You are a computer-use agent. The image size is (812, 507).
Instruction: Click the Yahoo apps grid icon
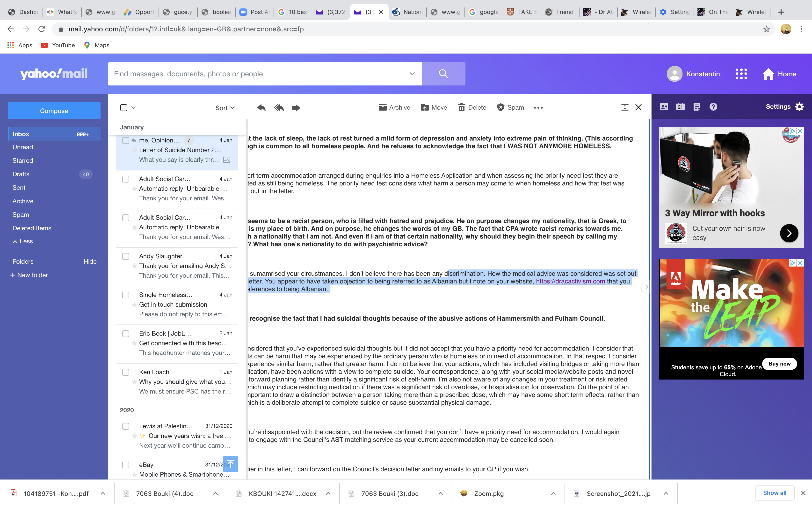click(741, 74)
